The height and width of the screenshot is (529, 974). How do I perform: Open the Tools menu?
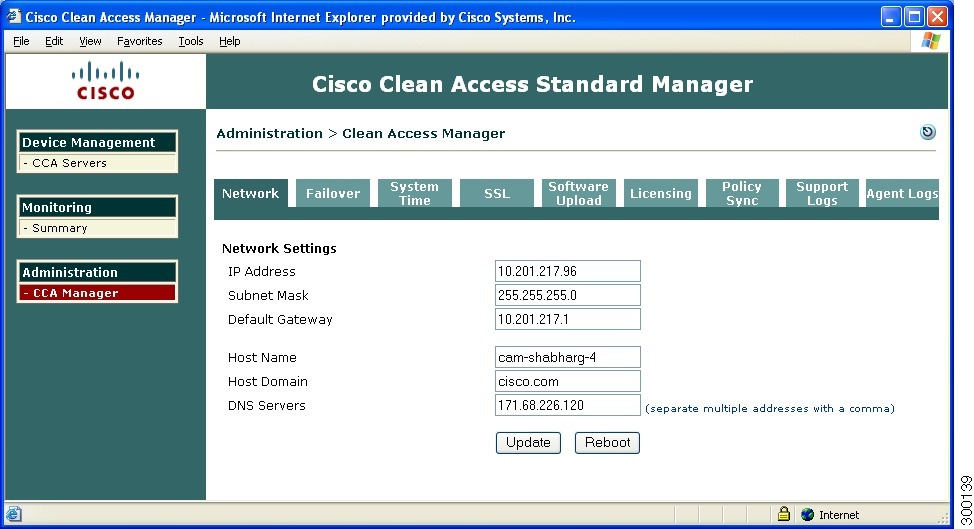click(x=190, y=41)
